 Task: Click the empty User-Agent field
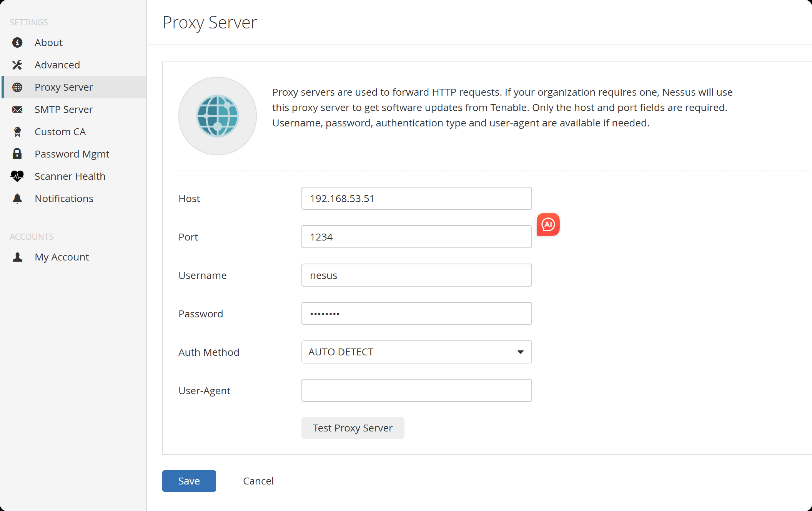coord(416,390)
